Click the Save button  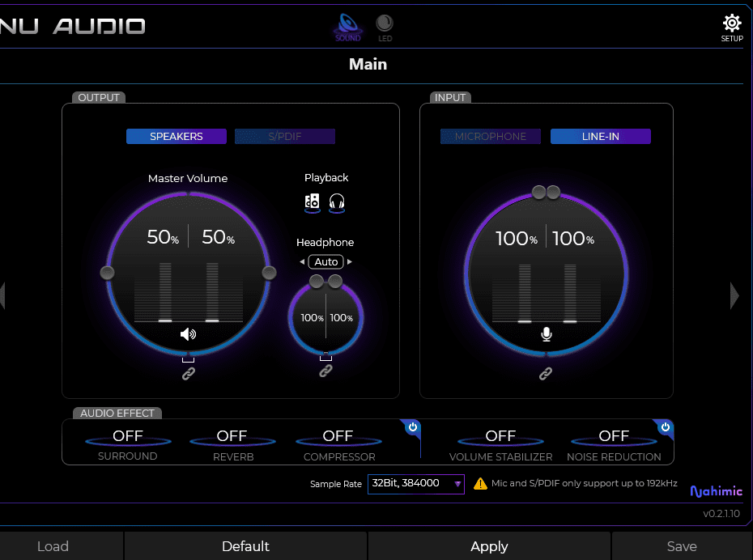tap(682, 546)
